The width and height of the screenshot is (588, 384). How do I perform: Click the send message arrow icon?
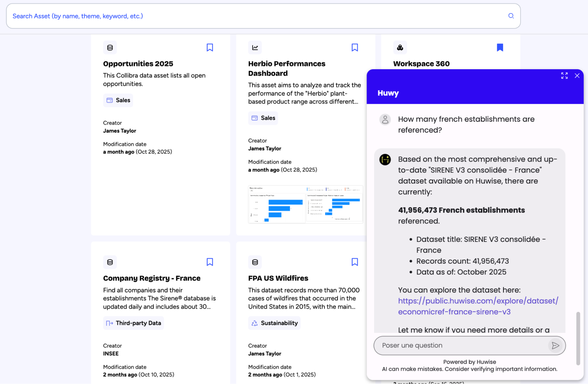pos(555,345)
